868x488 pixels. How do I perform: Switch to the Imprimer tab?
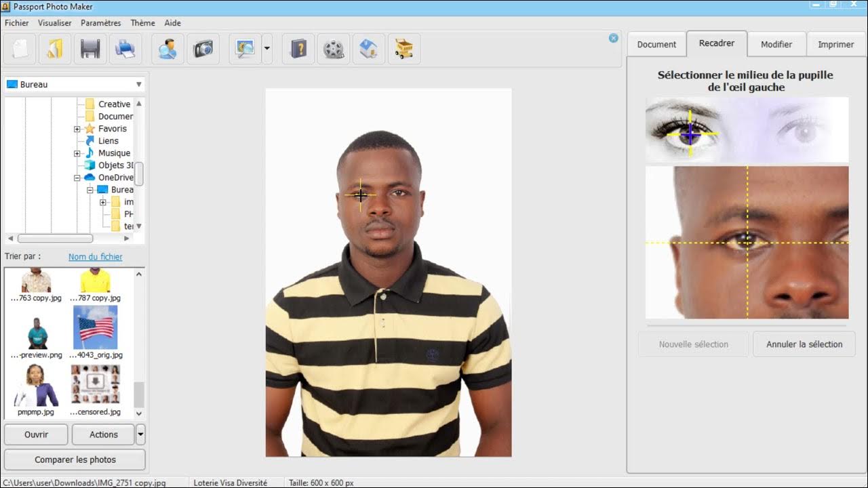tap(836, 44)
